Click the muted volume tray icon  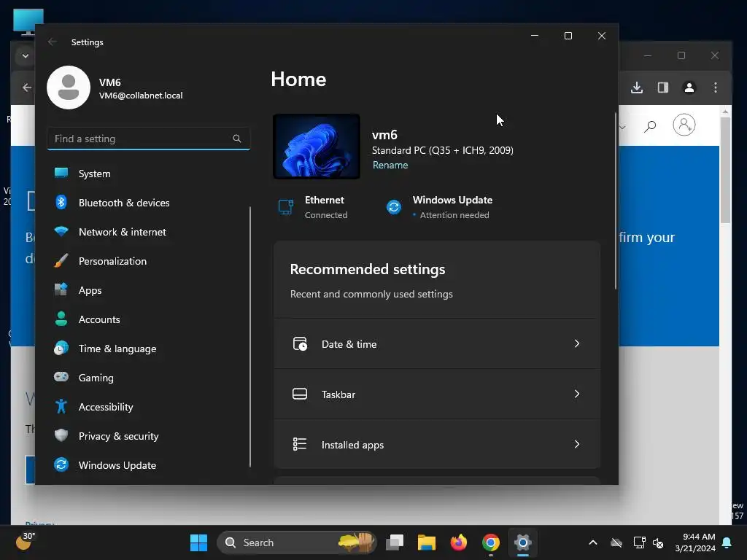658,542
